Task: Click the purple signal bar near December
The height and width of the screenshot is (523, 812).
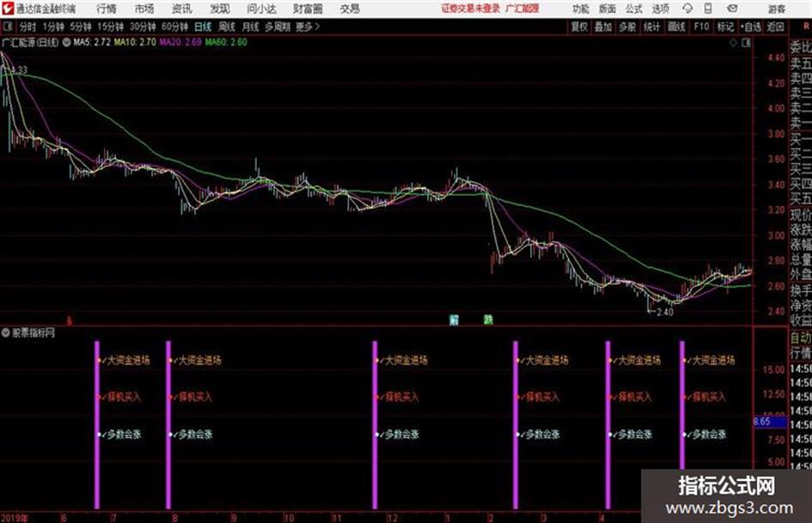Action: pos(375,424)
